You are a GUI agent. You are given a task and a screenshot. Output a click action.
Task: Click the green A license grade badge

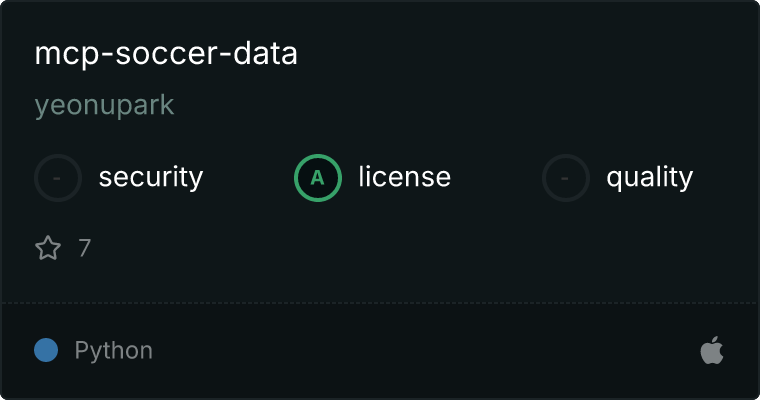pos(318,178)
